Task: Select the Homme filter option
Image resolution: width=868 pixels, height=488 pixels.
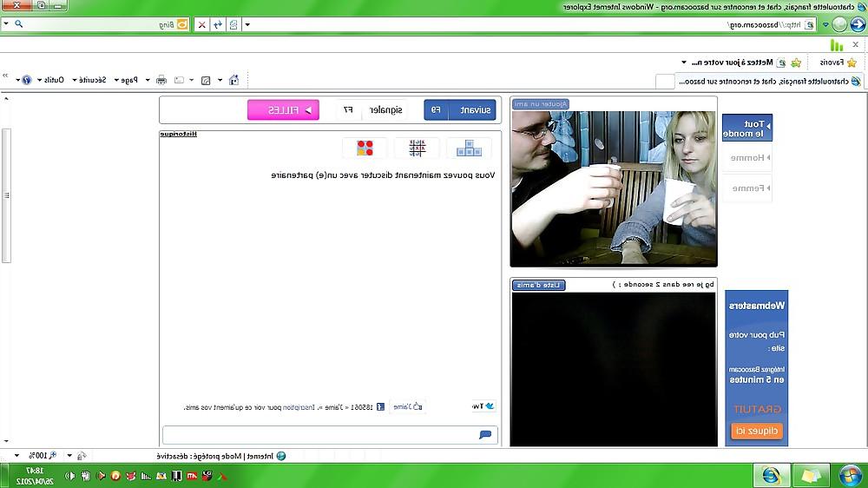Action: pyautogui.click(x=748, y=158)
